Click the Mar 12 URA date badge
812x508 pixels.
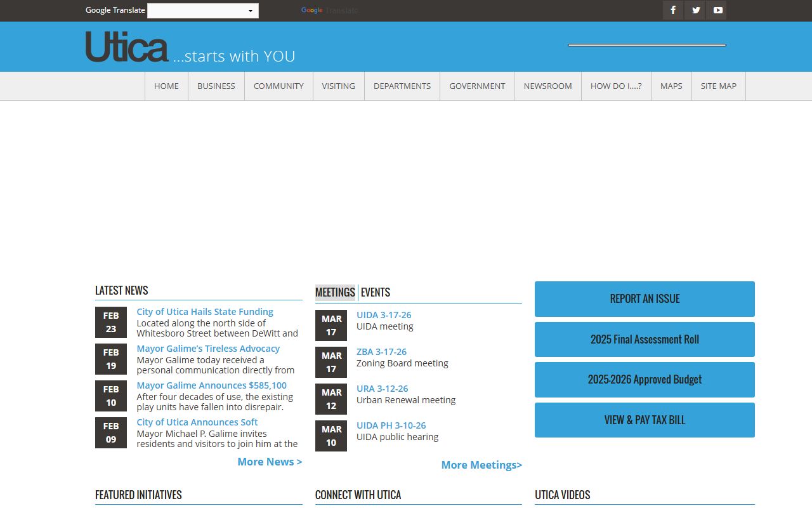[x=331, y=399]
